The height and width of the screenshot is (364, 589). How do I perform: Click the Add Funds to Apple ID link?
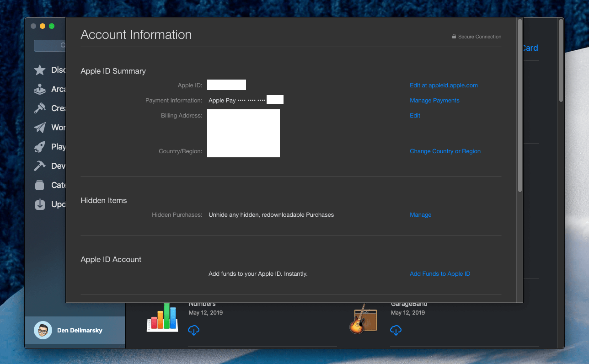(x=440, y=273)
